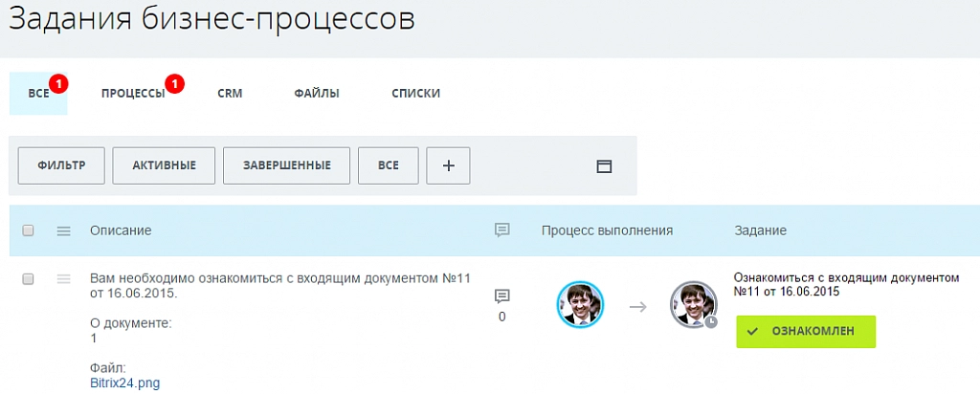The width and height of the screenshot is (980, 394).
Task: Switch to the Файлы tab
Action: click(x=317, y=94)
